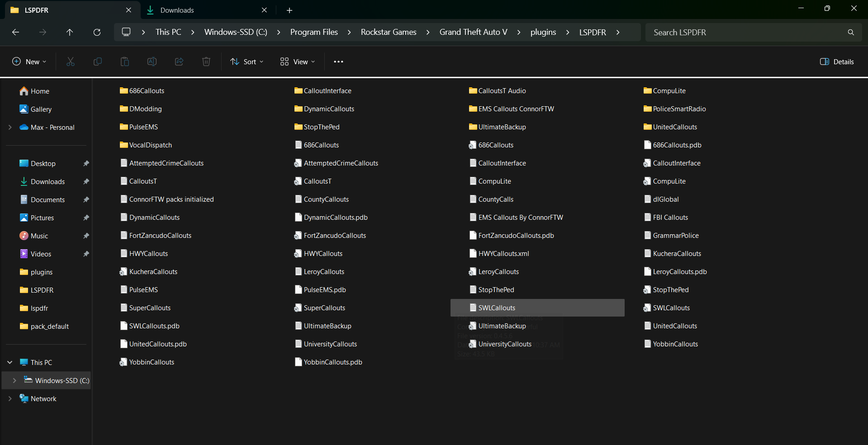Refresh the current folder view
This screenshot has height=445, width=868.
click(x=97, y=32)
